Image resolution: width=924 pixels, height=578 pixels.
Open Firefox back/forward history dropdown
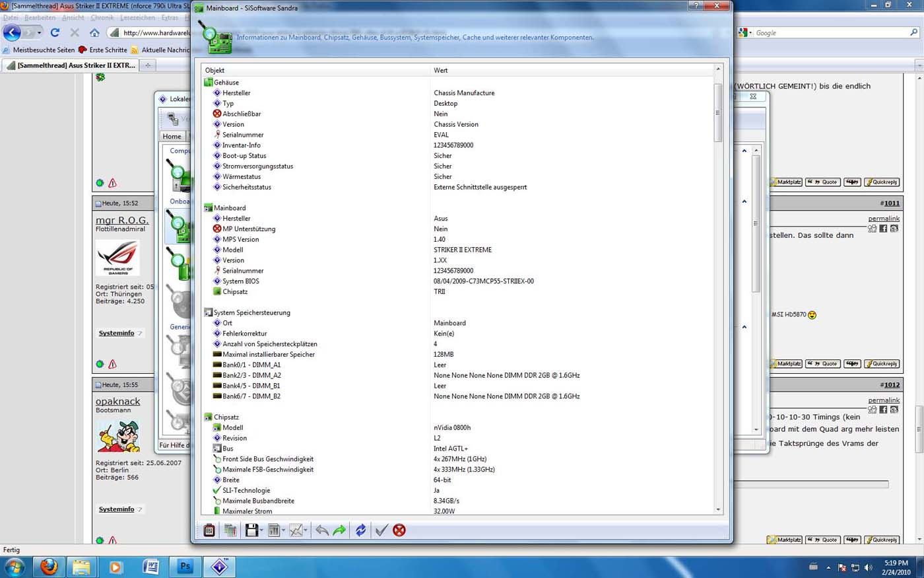[x=39, y=32]
